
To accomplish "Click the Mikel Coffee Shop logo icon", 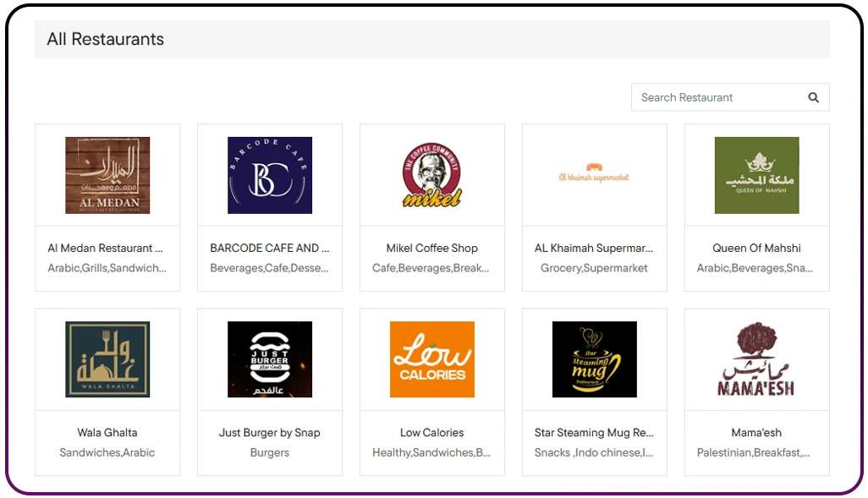I will coord(431,173).
